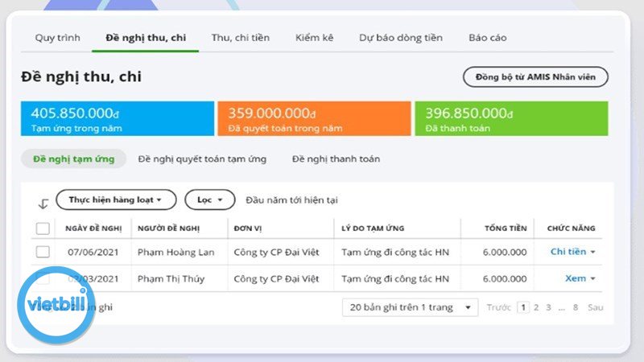Check the row for Phạm Hoàng Lan
Viewport: 644px width, 362px height.
click(x=43, y=253)
